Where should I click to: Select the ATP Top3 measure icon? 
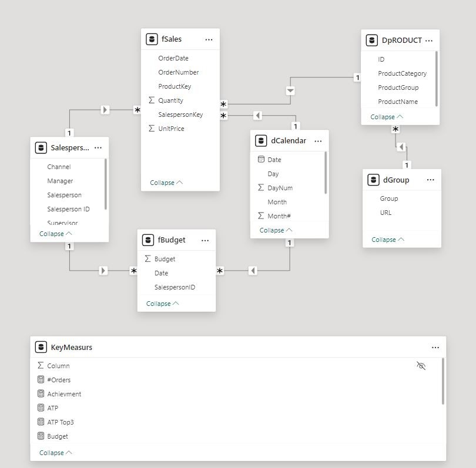pos(41,422)
